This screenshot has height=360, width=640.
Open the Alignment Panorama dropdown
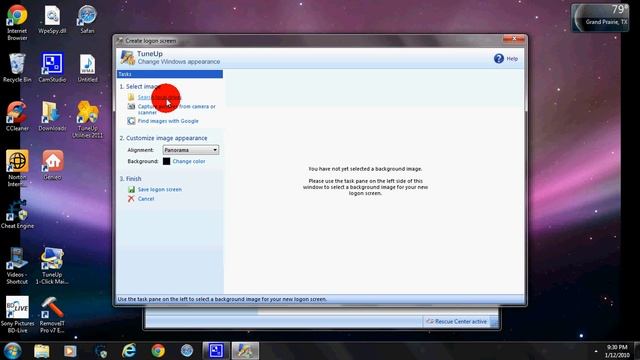[191, 150]
